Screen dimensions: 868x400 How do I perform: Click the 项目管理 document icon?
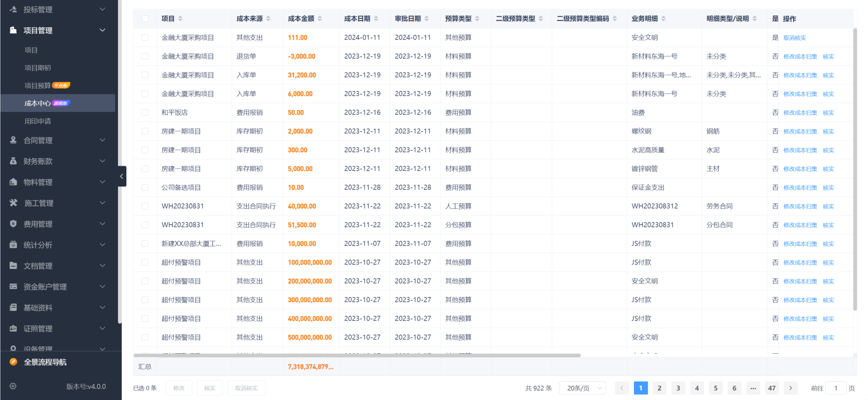[x=13, y=30]
